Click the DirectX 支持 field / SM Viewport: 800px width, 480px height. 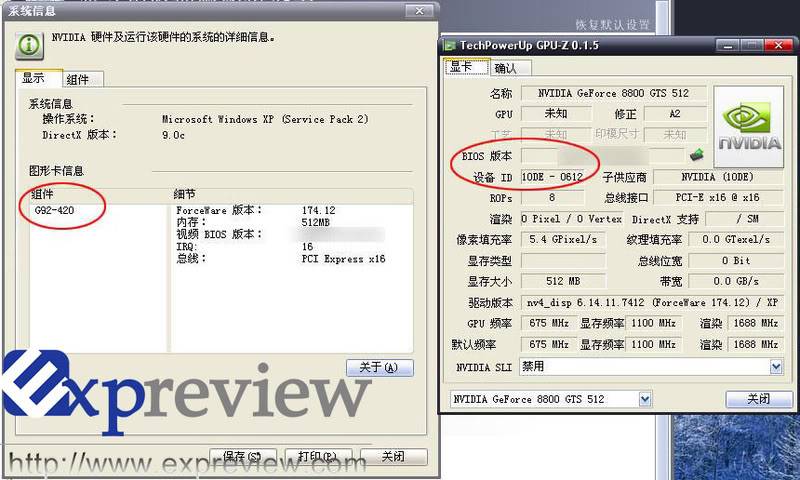(x=745, y=219)
